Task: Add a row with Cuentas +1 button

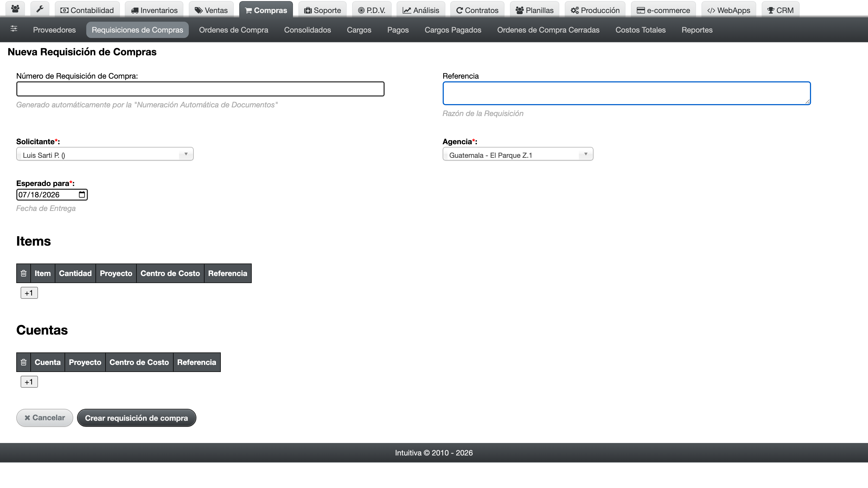Action: tap(29, 381)
